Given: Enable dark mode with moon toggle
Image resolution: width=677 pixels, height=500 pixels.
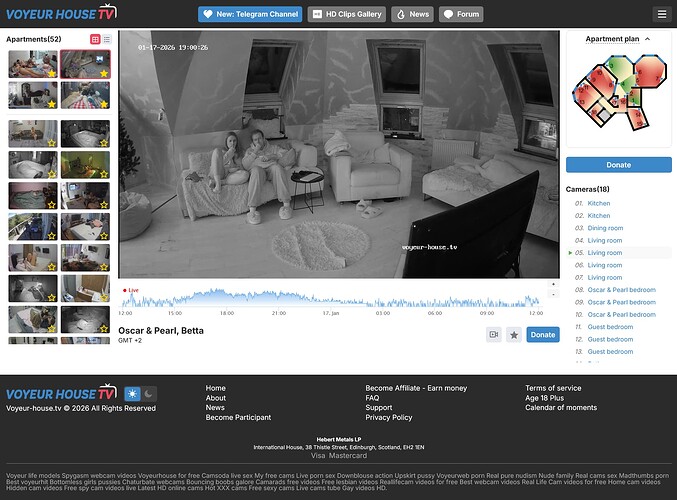Looking at the screenshot, I should 149,394.
